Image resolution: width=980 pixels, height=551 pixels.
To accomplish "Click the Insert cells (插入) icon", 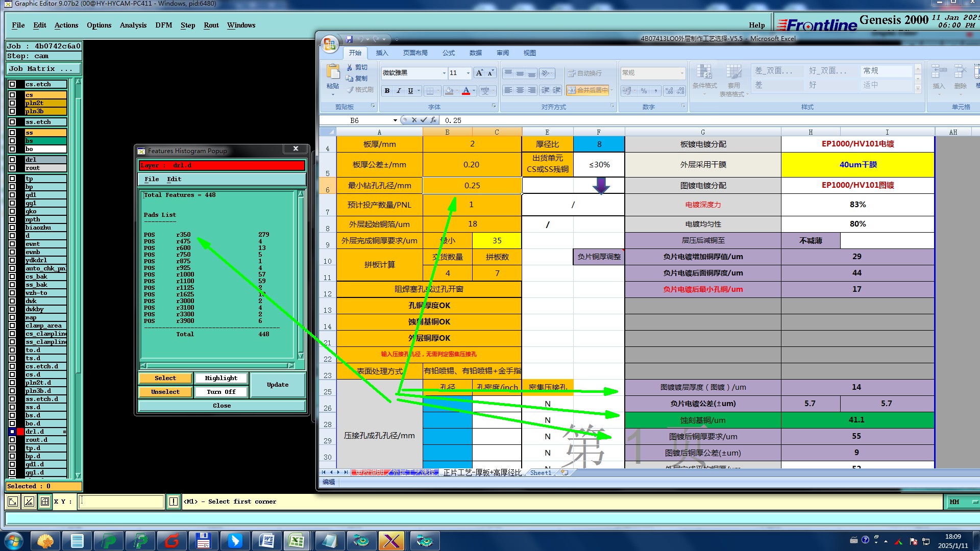I will (939, 71).
